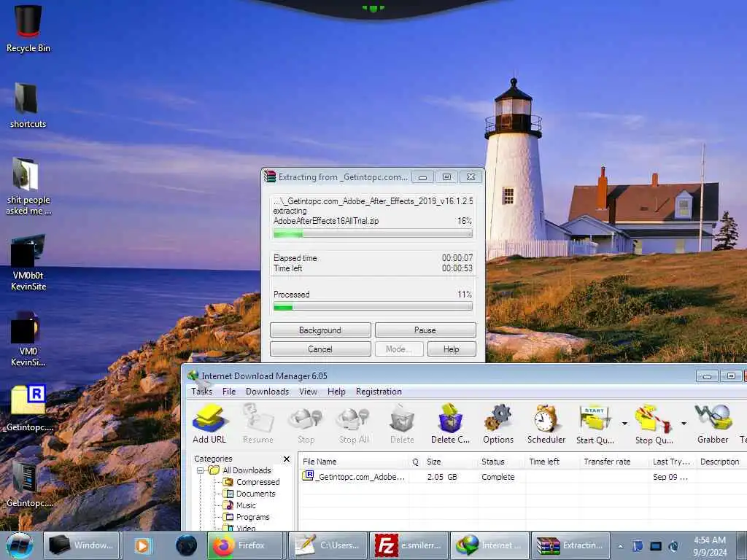Click the Delete Completed toolbar icon
This screenshot has width=747, height=560.
point(450,424)
